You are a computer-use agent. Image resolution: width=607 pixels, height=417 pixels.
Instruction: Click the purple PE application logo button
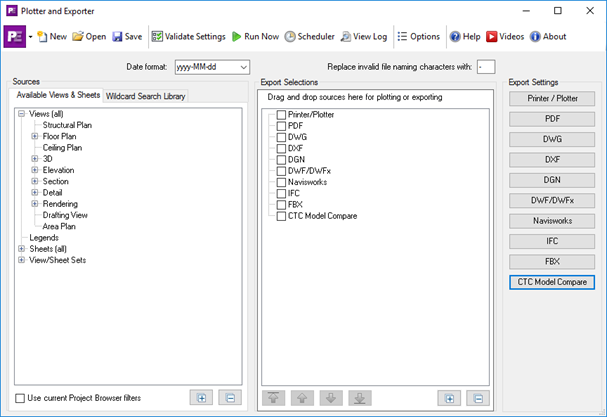(15, 36)
